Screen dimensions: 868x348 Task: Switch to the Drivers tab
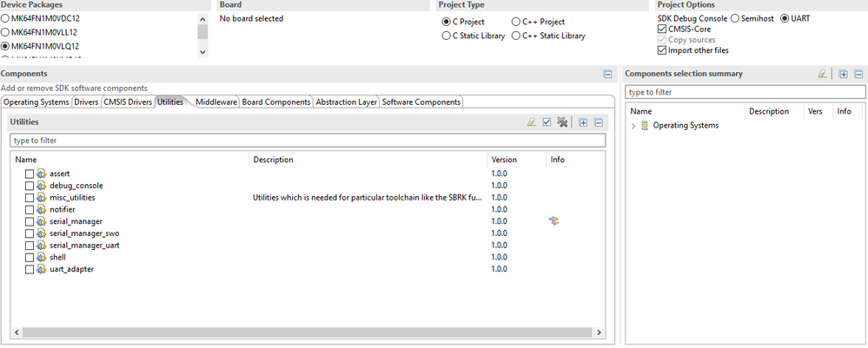pos(86,102)
